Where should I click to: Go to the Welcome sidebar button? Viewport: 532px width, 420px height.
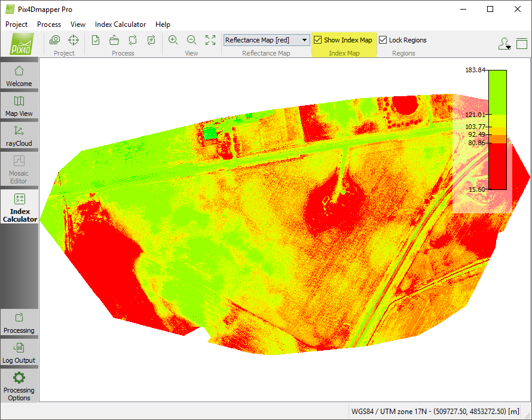point(19,76)
